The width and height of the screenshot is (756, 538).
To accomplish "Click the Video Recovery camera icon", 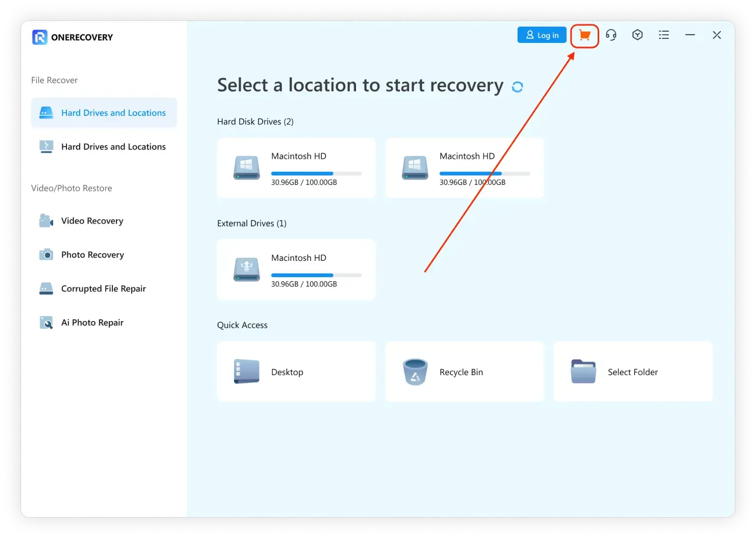I will (x=46, y=221).
